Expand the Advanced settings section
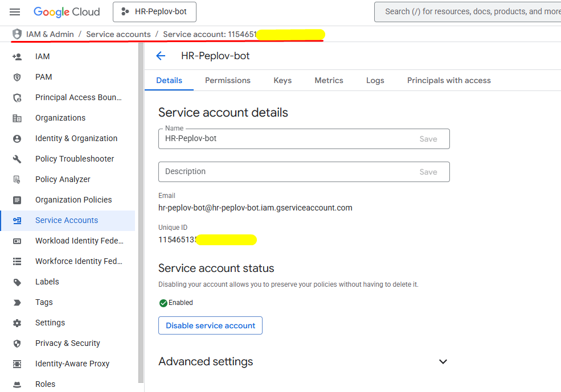 pos(443,362)
